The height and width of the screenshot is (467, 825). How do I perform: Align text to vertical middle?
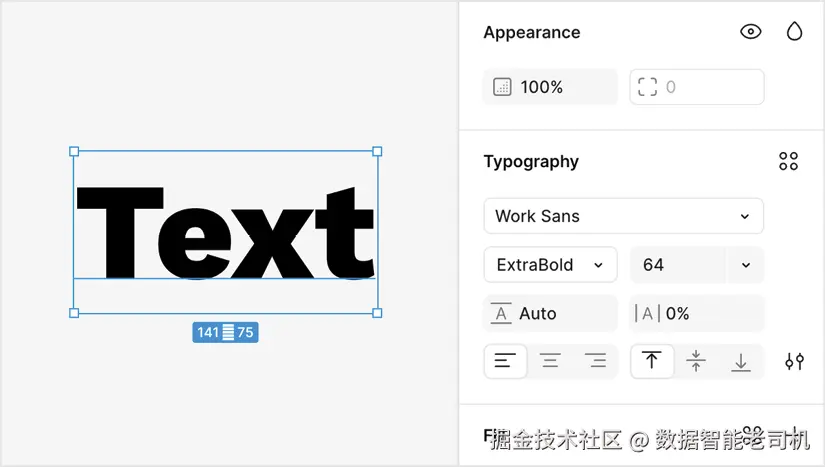696,361
